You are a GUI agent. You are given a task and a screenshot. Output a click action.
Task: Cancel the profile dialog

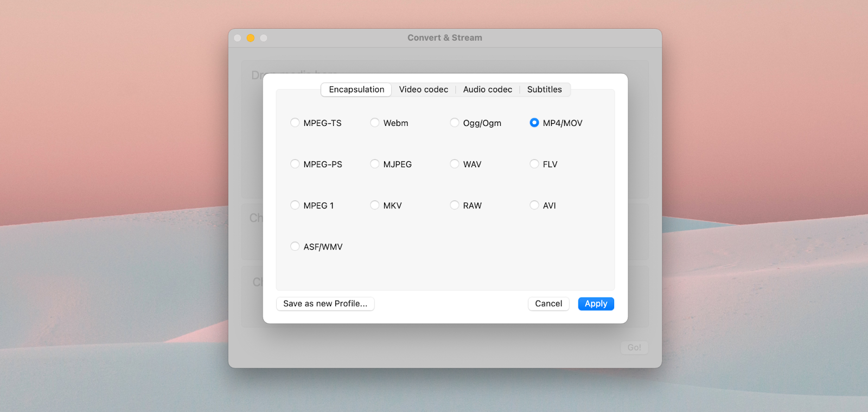[x=548, y=304]
